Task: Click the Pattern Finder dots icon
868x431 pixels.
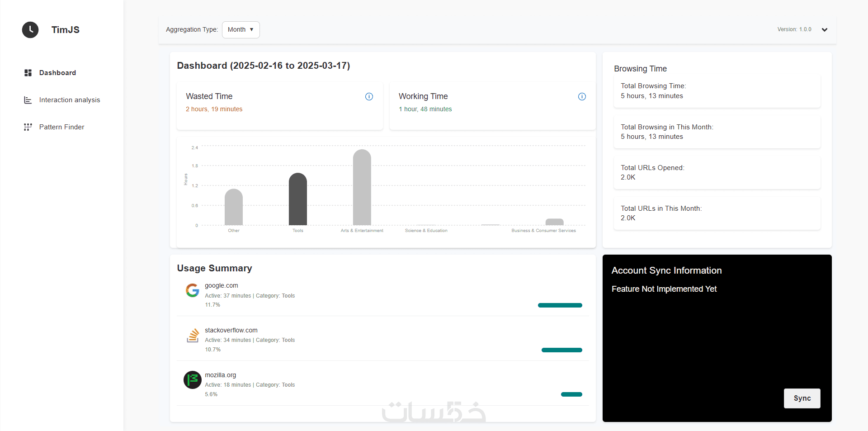Action: (x=28, y=127)
